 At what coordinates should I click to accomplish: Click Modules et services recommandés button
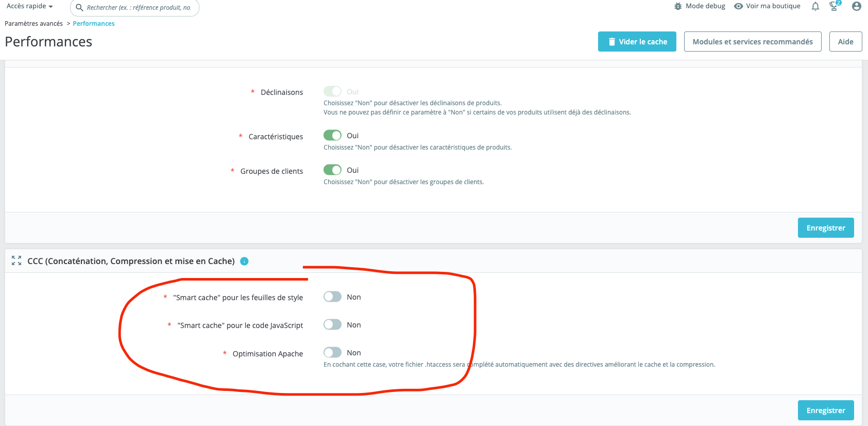[753, 42]
